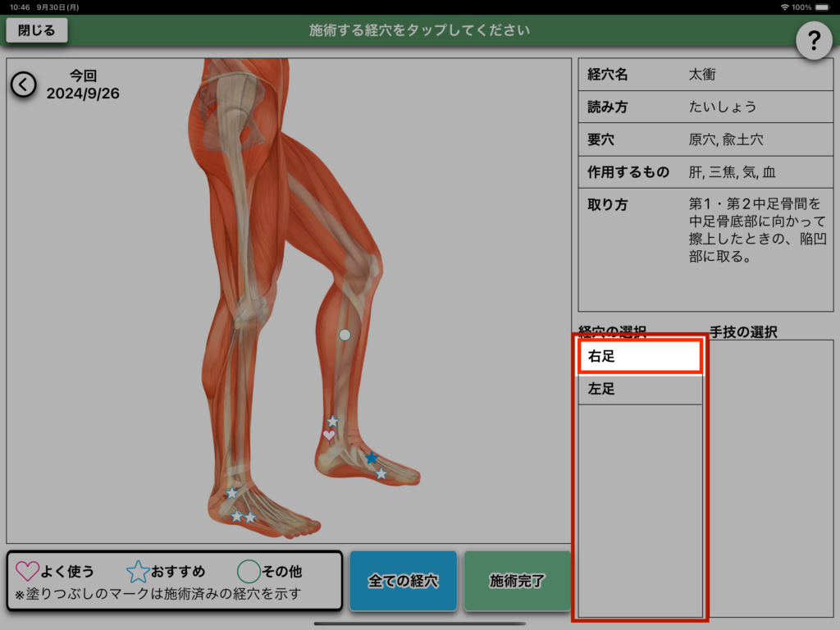Select the filled blue star on the foot

point(372,458)
